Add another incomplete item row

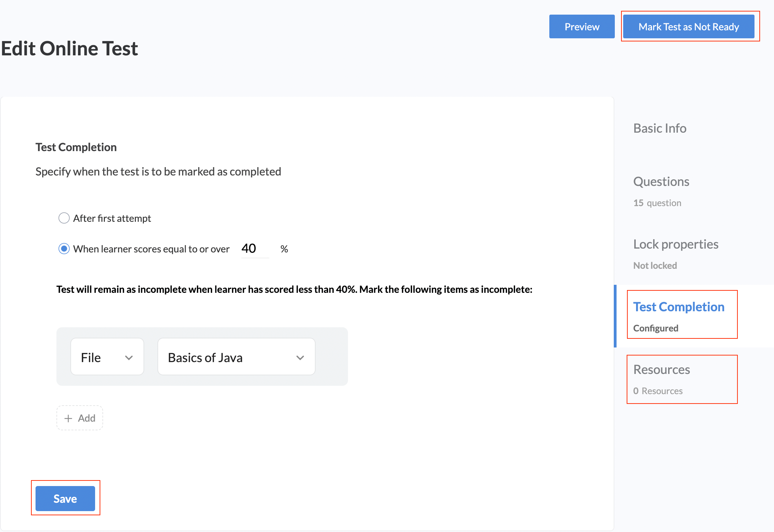(x=80, y=418)
